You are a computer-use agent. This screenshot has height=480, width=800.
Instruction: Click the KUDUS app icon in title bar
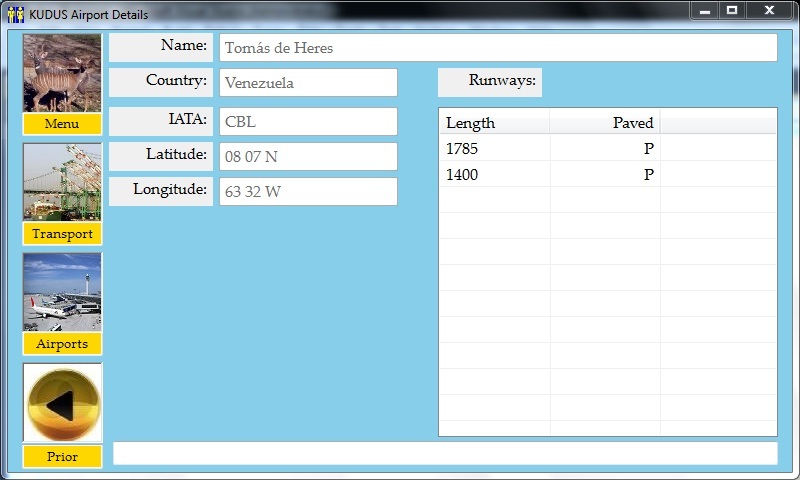coord(15,14)
